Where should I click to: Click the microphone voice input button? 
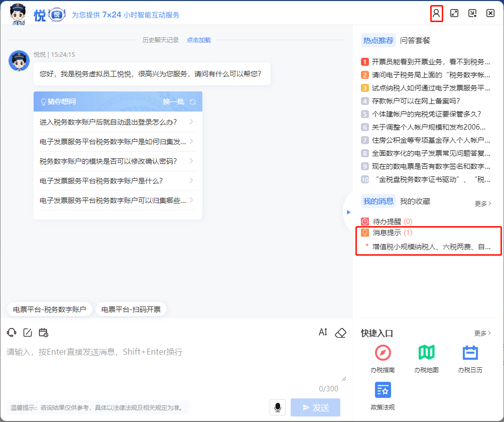tap(277, 407)
